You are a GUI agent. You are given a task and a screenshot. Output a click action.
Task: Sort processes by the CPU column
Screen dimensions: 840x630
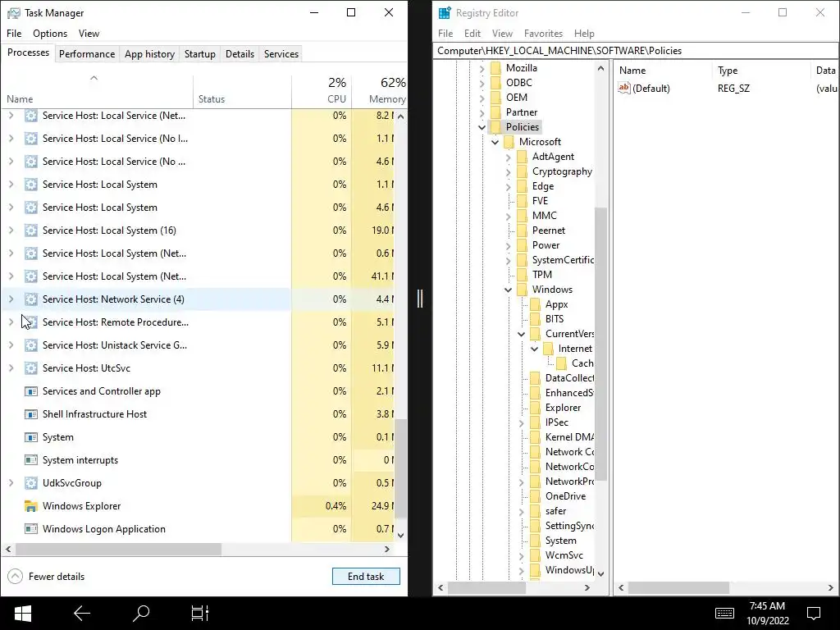coord(322,91)
